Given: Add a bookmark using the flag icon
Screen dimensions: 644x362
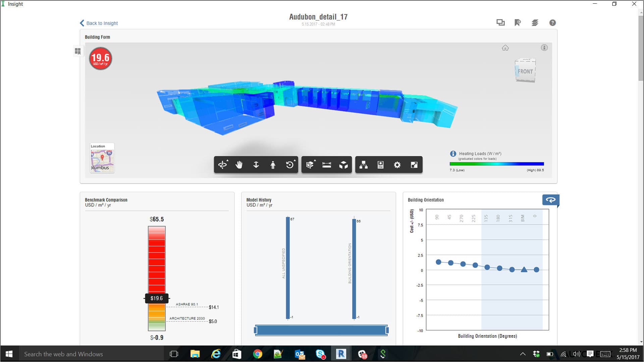Looking at the screenshot, I should [x=517, y=22].
